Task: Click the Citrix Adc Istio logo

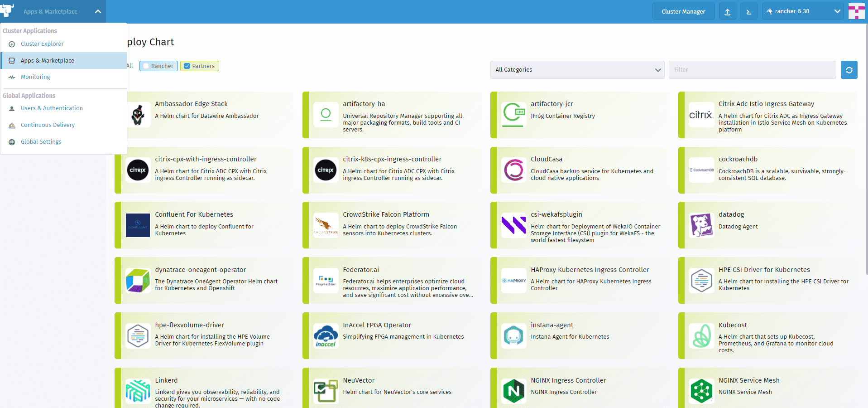Action: pos(701,115)
